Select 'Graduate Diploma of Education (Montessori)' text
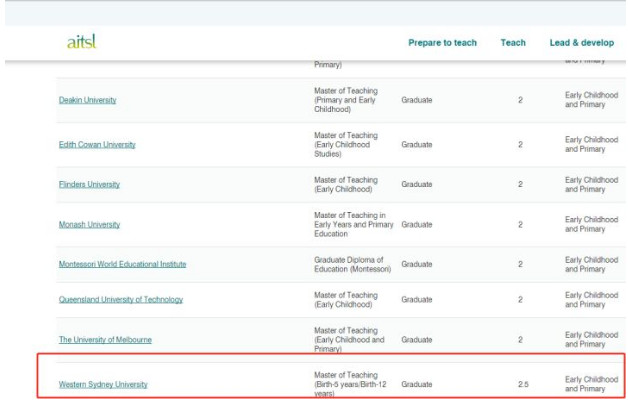This screenshot has width=628, height=407. pos(352,264)
